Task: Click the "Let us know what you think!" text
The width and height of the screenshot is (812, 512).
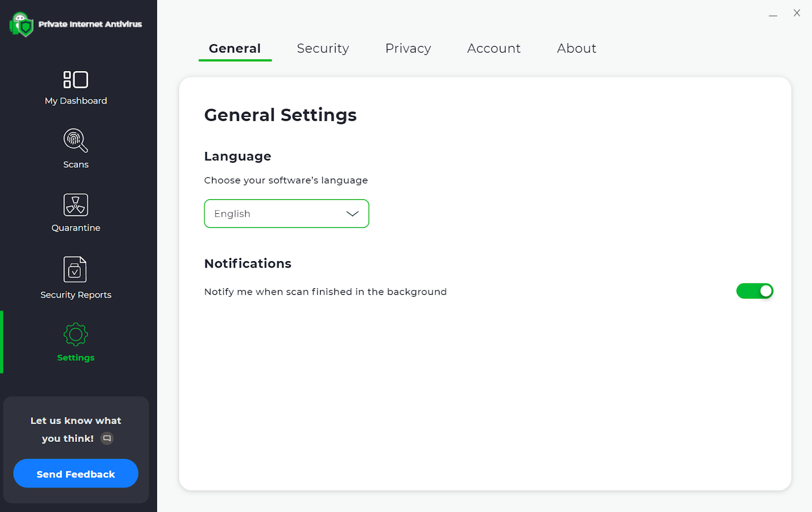Action: point(76,421)
